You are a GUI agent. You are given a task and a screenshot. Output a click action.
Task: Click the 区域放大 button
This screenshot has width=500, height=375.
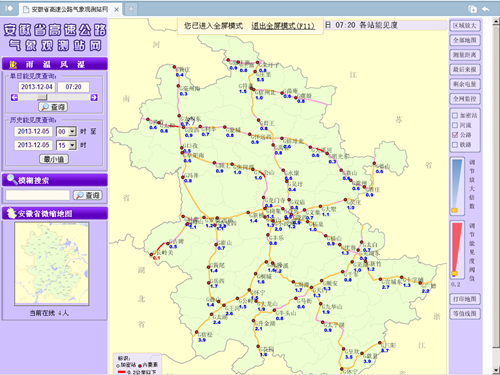(465, 26)
